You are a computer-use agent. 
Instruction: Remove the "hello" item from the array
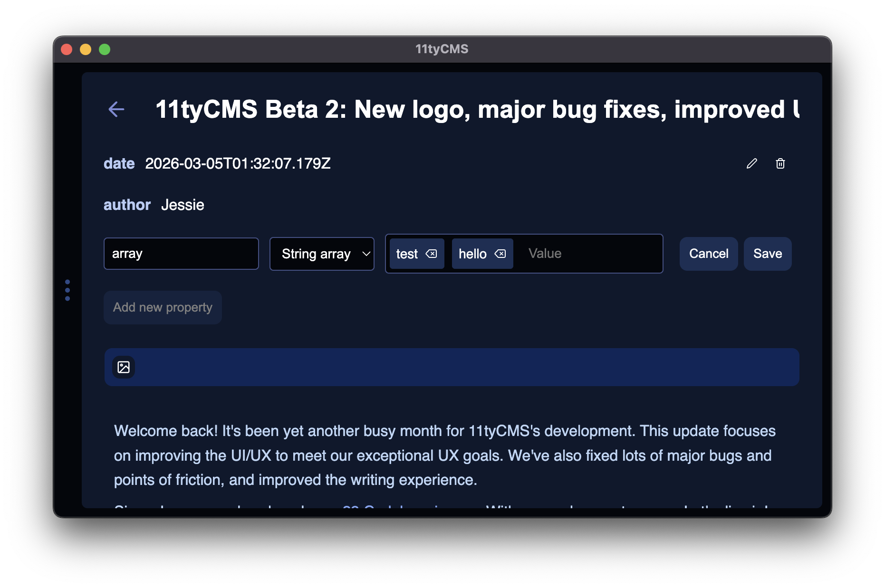pos(500,254)
